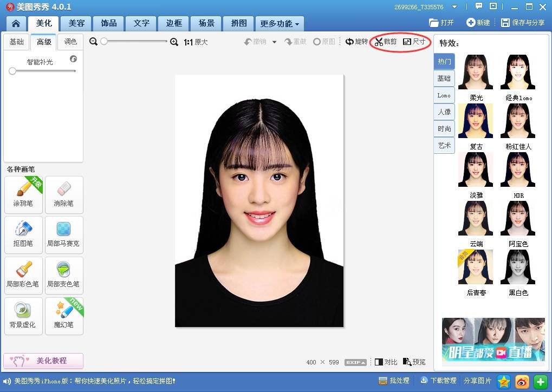Click the 保存与分享 button
This screenshot has height=392, width=552.
[523, 23]
